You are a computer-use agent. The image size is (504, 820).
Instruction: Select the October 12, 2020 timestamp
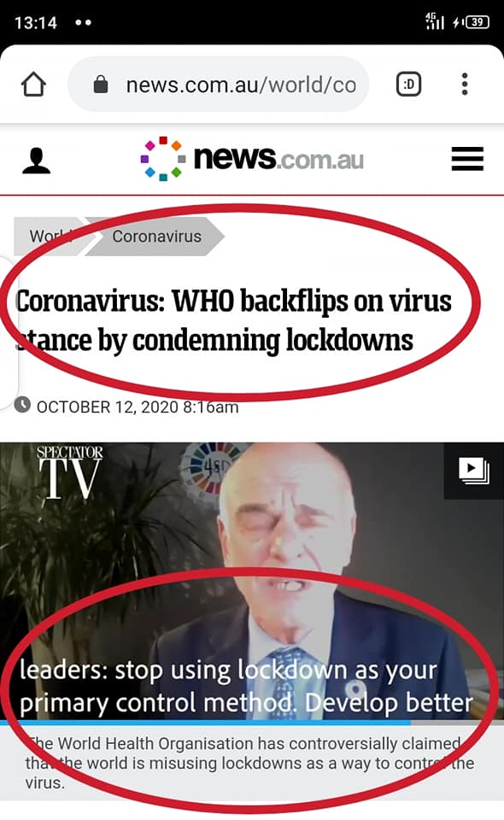(138, 407)
